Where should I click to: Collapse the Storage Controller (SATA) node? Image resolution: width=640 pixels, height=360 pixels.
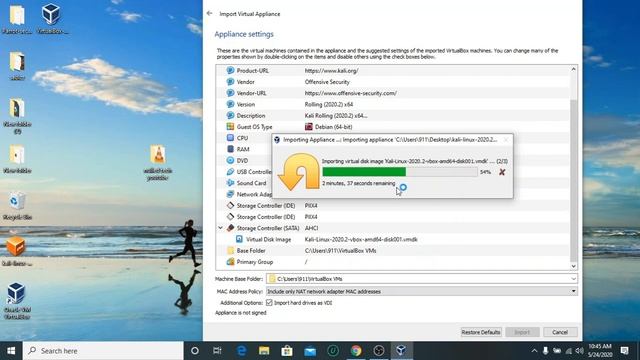click(x=220, y=228)
